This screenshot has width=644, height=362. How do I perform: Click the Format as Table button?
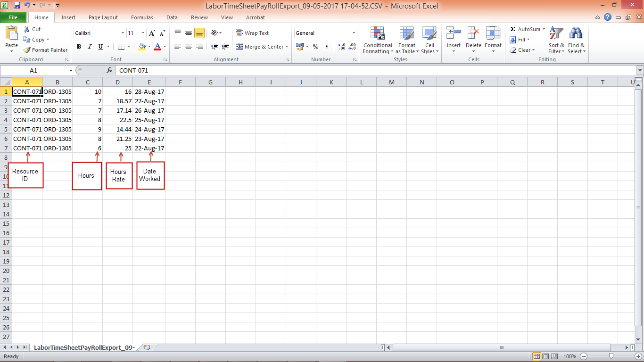point(406,40)
